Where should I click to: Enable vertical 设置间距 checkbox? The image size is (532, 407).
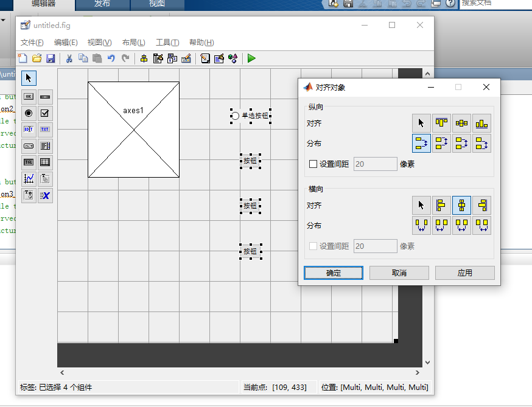(313, 164)
